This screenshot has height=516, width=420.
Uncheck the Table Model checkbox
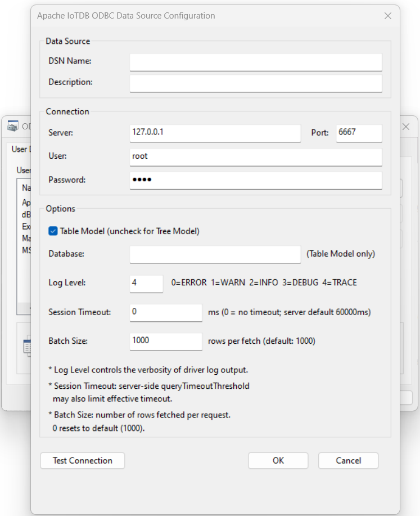53,231
